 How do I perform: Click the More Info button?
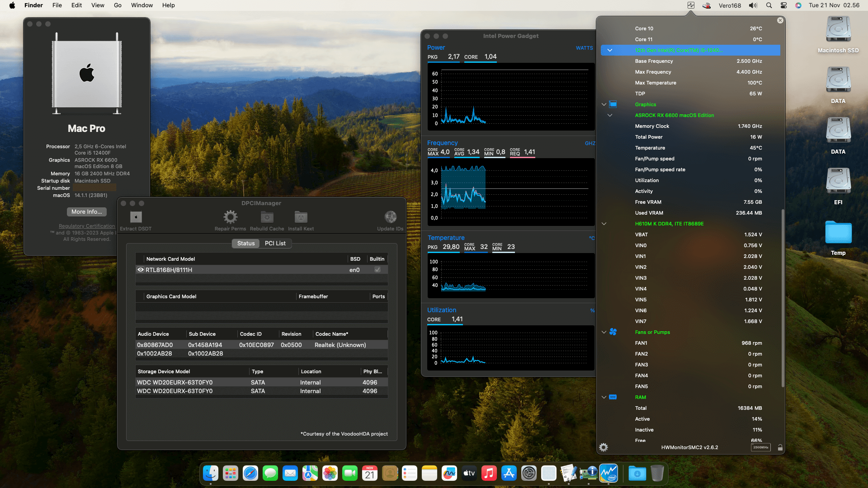(86, 211)
